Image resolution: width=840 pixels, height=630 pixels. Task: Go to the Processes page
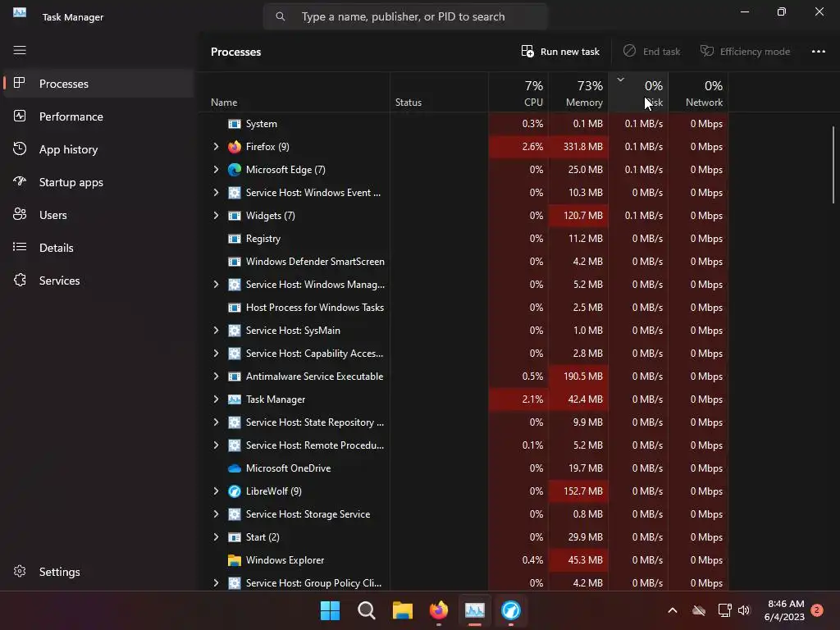(98, 84)
